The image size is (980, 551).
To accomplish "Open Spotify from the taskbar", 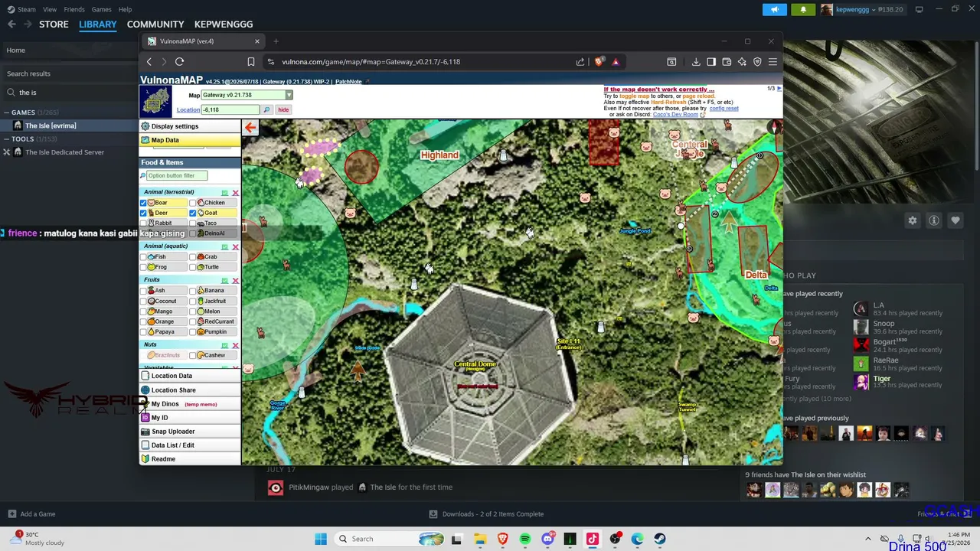I will pos(525,539).
